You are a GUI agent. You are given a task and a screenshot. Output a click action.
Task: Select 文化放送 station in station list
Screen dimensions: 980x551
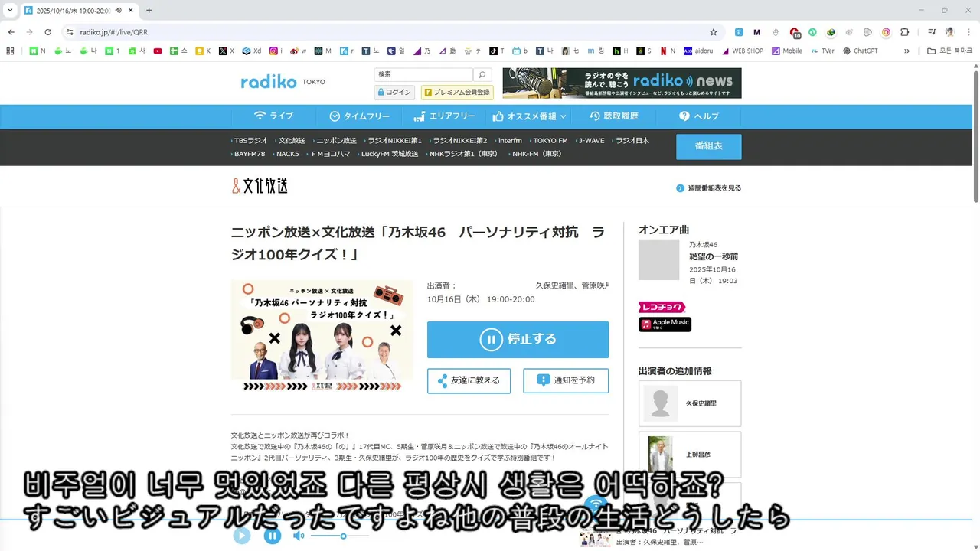tap(291, 141)
